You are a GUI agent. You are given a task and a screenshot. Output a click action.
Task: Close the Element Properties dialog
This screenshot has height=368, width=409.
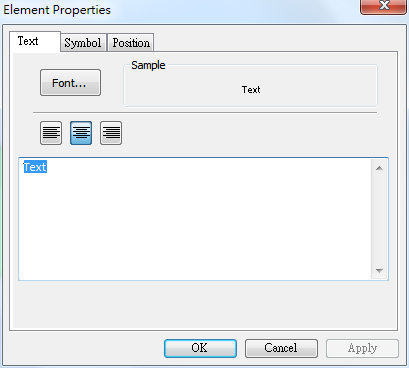pyautogui.click(x=383, y=6)
